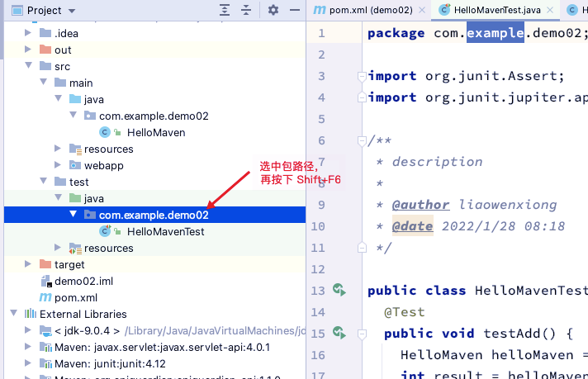Image resolution: width=588 pixels, height=379 pixels.
Task: Close the HelloMavenTest.java tab
Action: [550, 10]
